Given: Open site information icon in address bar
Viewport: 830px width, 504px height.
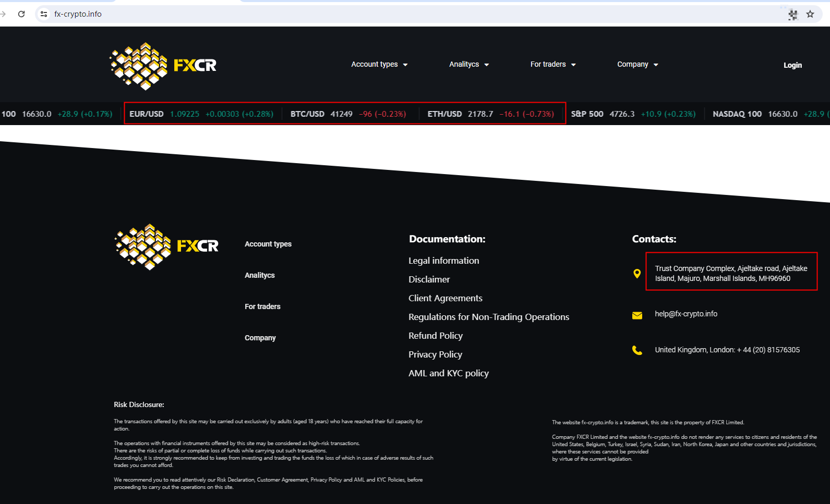Looking at the screenshot, I should (44, 14).
